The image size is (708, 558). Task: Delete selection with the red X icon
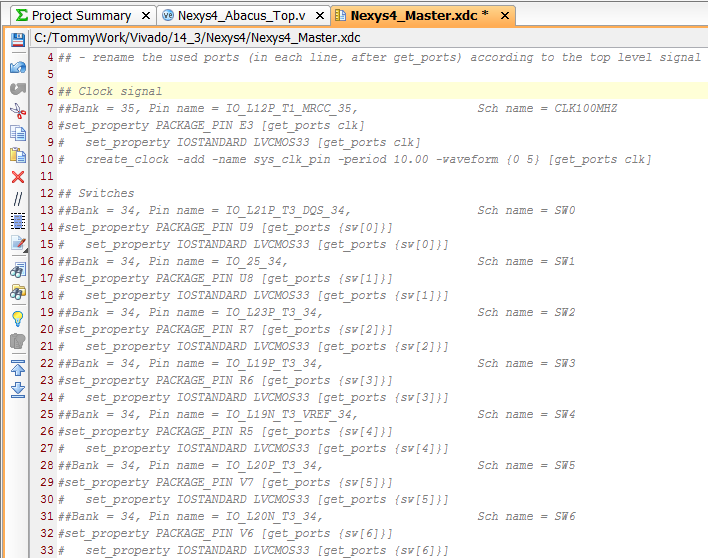click(18, 177)
